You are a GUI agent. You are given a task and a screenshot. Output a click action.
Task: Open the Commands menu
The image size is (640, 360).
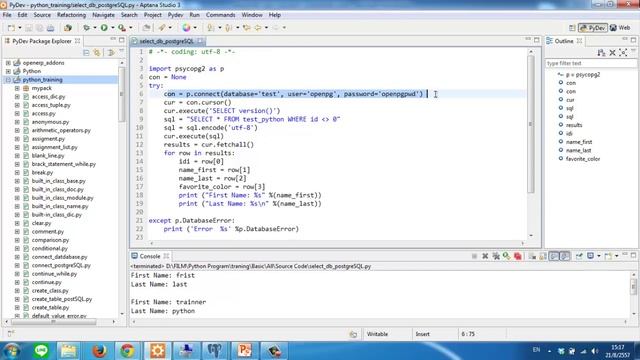tap(220, 15)
